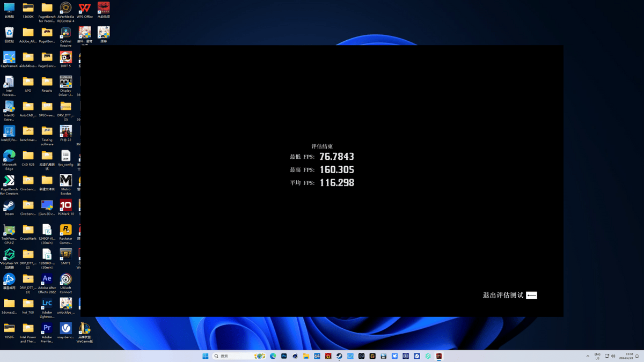Open the APO folder on desktop
This screenshot has height=362, width=644.
[28, 85]
